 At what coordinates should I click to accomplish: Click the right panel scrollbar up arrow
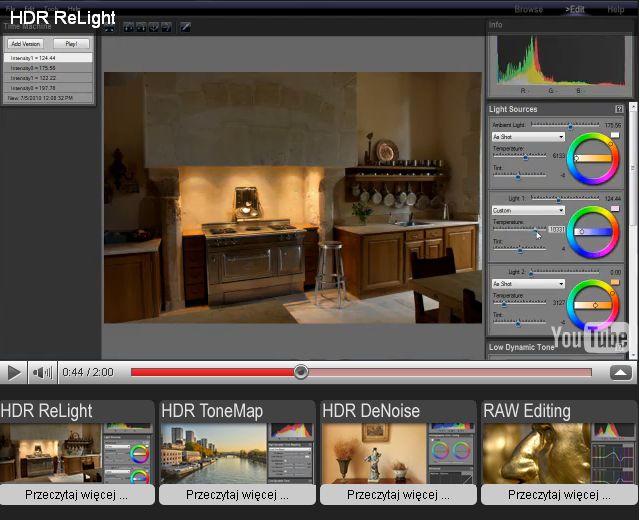(x=633, y=107)
